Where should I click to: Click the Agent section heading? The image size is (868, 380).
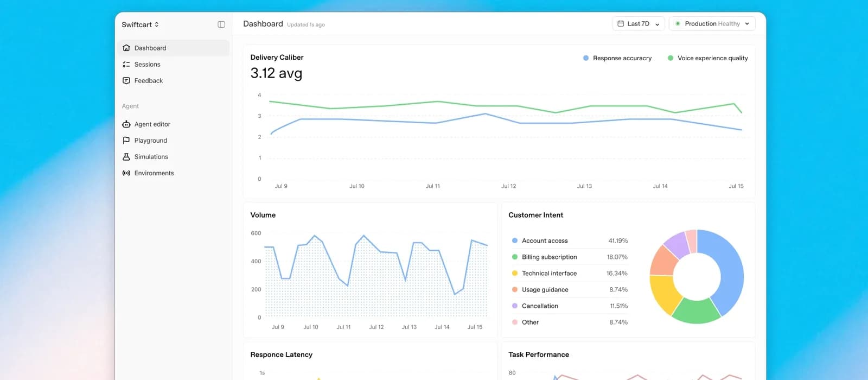130,106
